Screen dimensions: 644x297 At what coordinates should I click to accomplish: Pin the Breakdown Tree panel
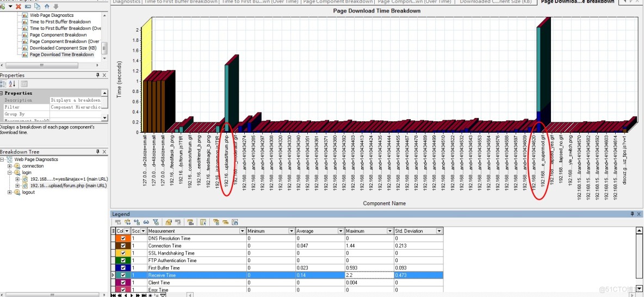pyautogui.click(x=97, y=151)
